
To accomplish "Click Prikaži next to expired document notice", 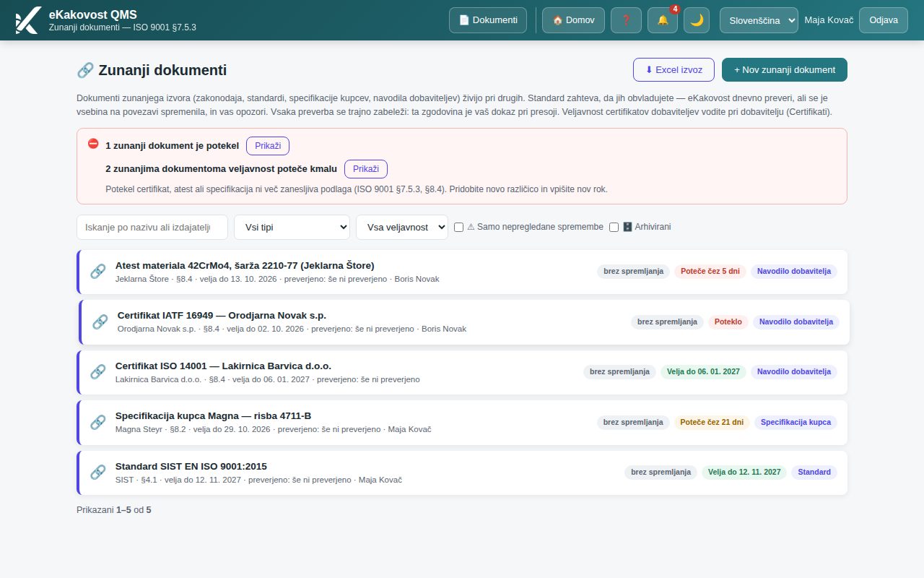I will coord(268,146).
